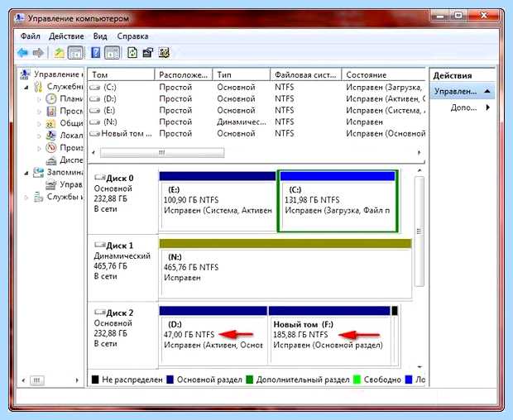This screenshot has height=420, width=513.
Task: Toggle the Action pane toolbar icon
Action: 112,53
